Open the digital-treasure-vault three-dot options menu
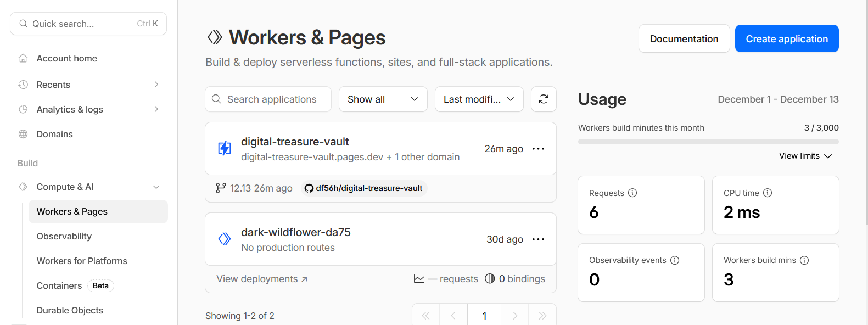The width and height of the screenshot is (868, 325). pos(538,149)
